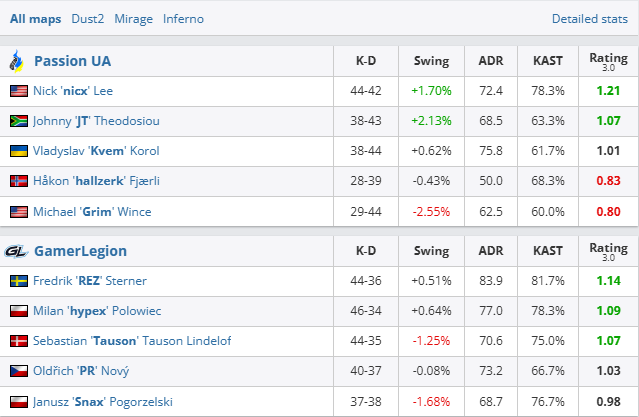The width and height of the screenshot is (639, 417).
Task: Click the GamerLegion team logo icon
Action: (16, 251)
